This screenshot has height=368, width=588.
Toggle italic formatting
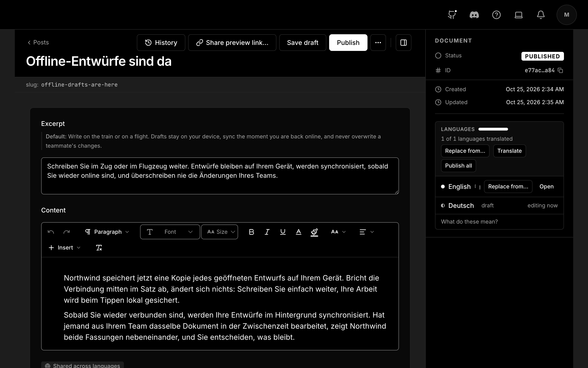point(267,232)
